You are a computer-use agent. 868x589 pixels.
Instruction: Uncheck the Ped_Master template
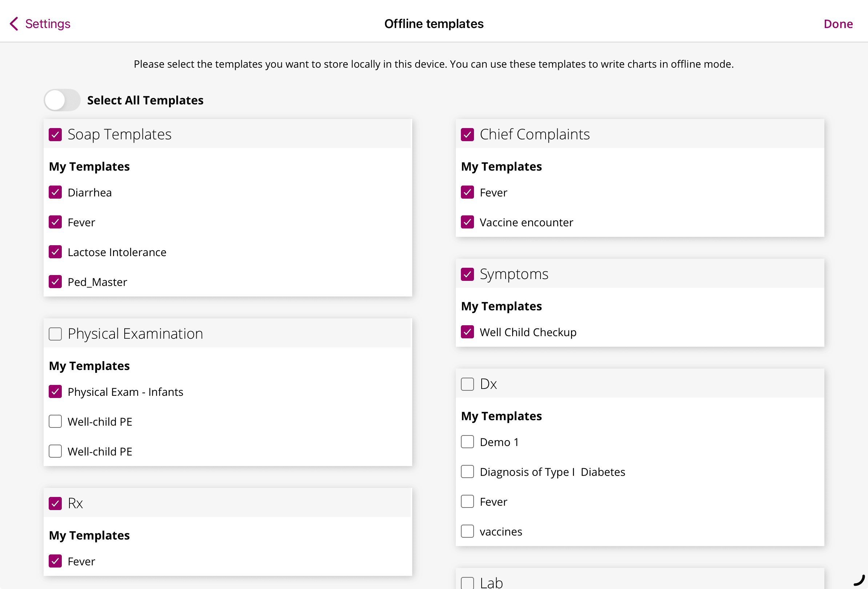coord(55,282)
